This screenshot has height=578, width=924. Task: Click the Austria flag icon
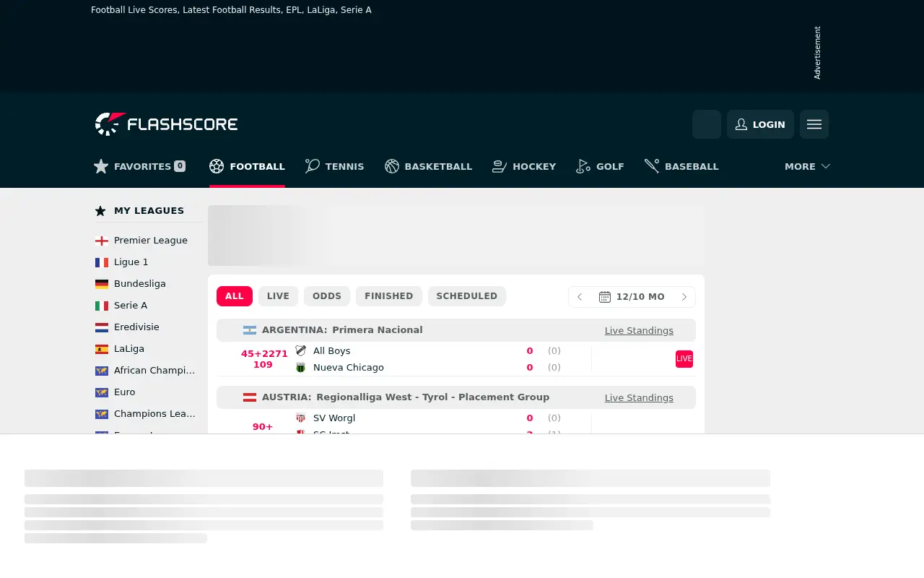coord(250,397)
